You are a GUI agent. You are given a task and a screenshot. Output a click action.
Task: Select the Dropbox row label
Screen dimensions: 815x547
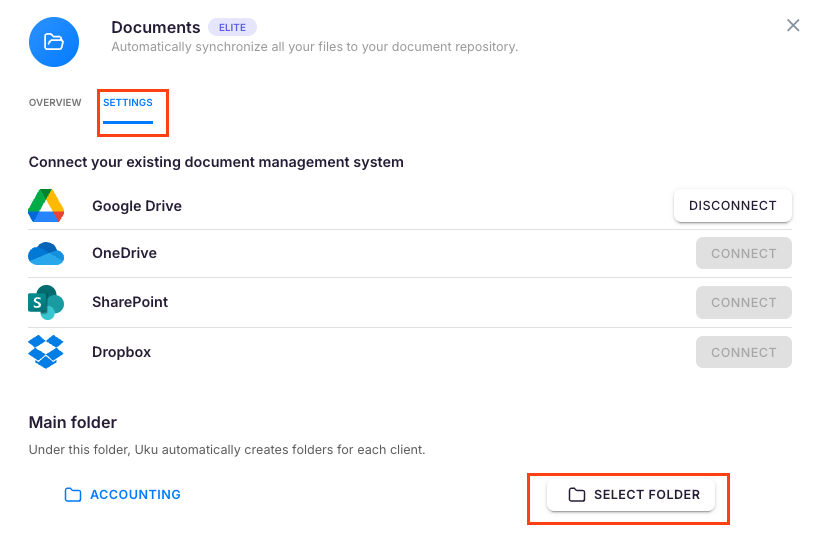(121, 352)
